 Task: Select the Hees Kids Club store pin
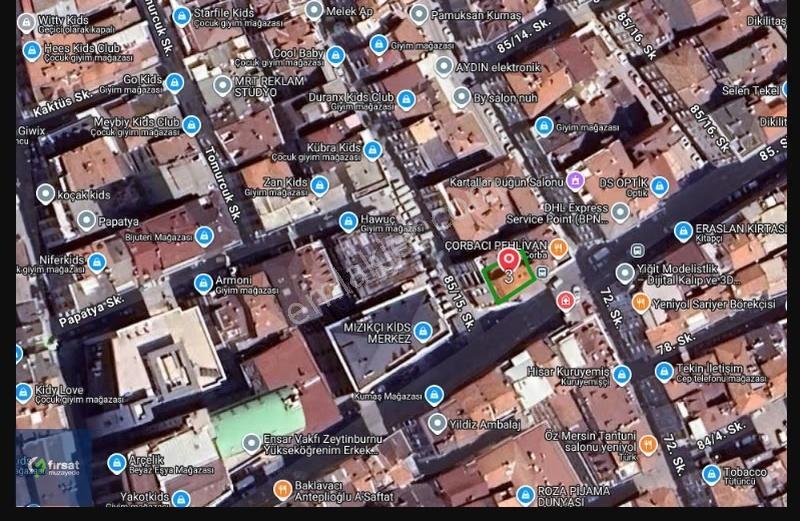[32, 52]
